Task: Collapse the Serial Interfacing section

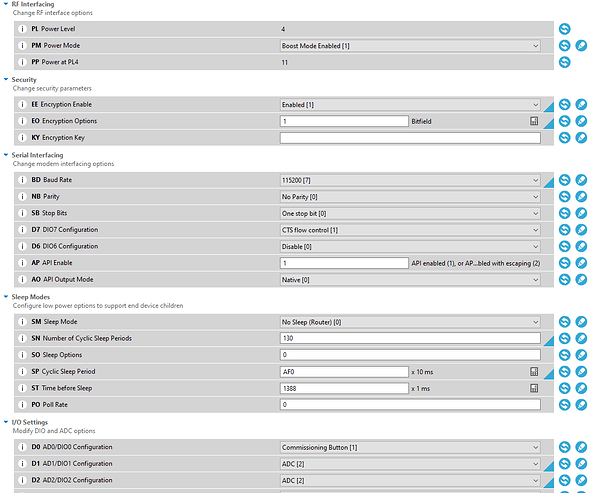Action: (6, 155)
